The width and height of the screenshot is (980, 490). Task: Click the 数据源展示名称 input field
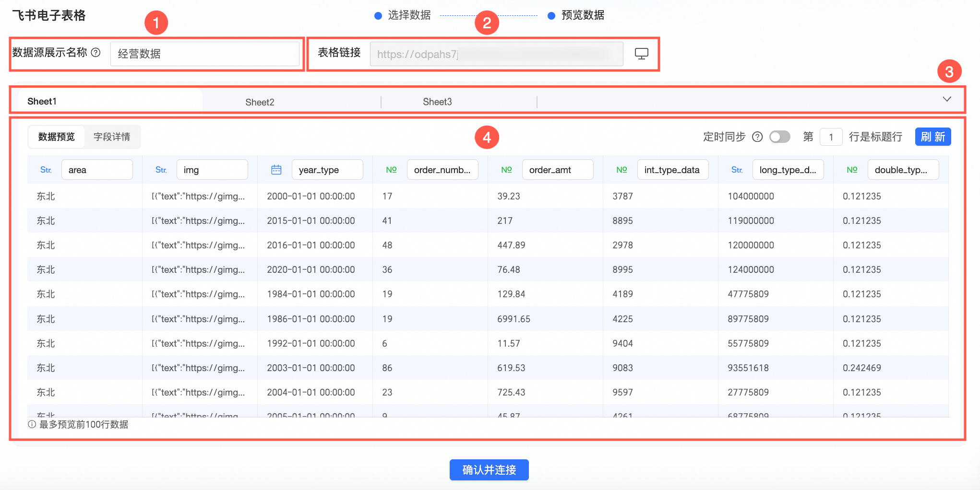[205, 54]
